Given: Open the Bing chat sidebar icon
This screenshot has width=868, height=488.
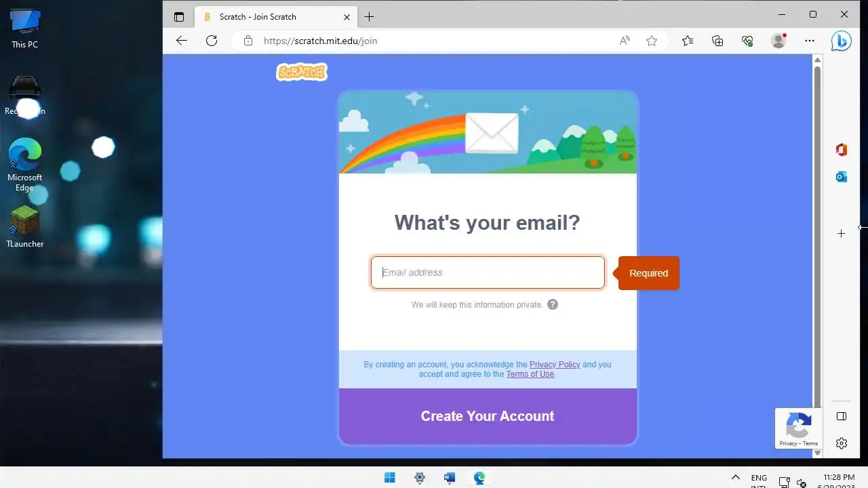Looking at the screenshot, I should pyautogui.click(x=842, y=41).
